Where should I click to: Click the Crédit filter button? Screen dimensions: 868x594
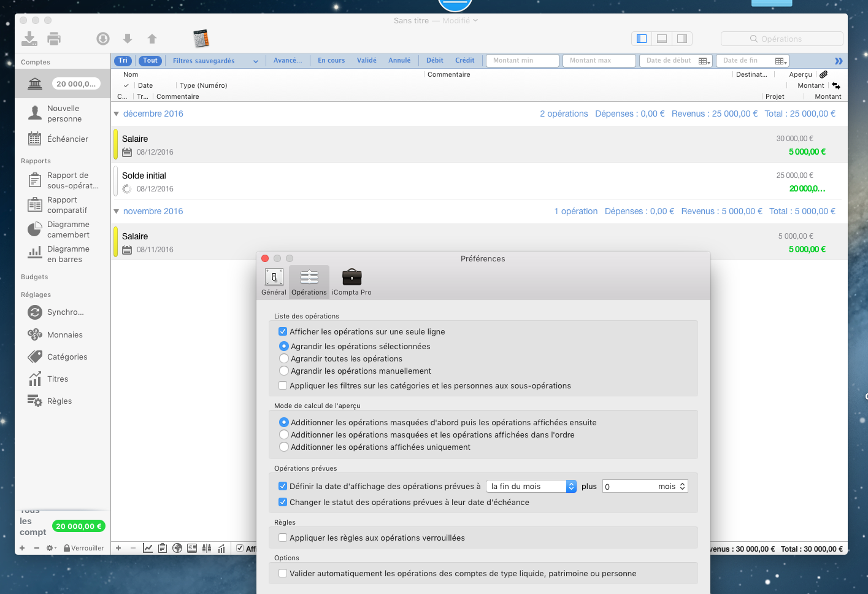click(x=464, y=60)
